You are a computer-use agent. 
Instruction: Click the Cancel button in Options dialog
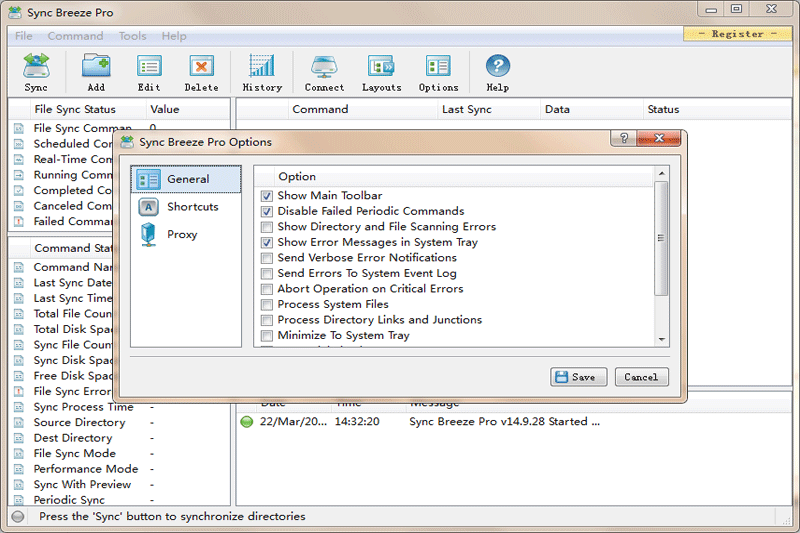(x=641, y=377)
